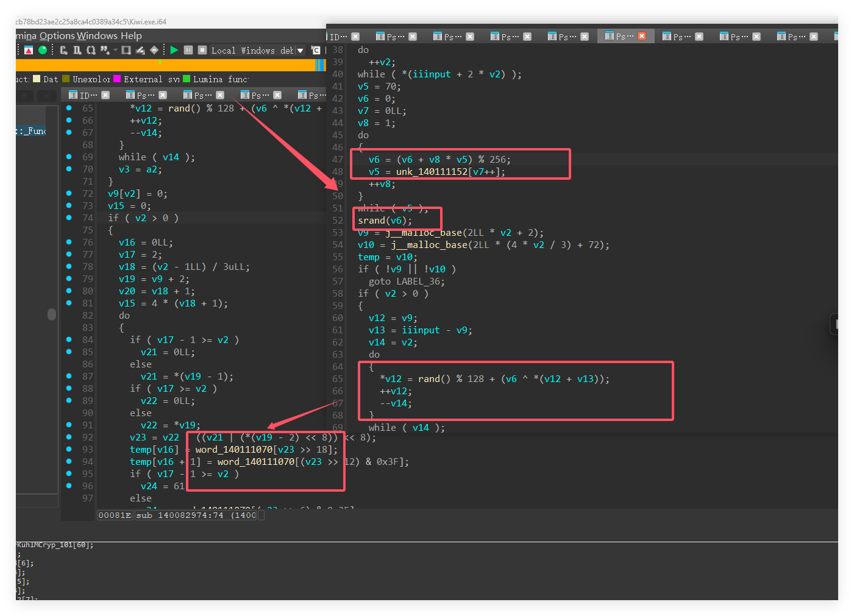Click the stop process square icon
The image size is (854, 616).
point(202,50)
